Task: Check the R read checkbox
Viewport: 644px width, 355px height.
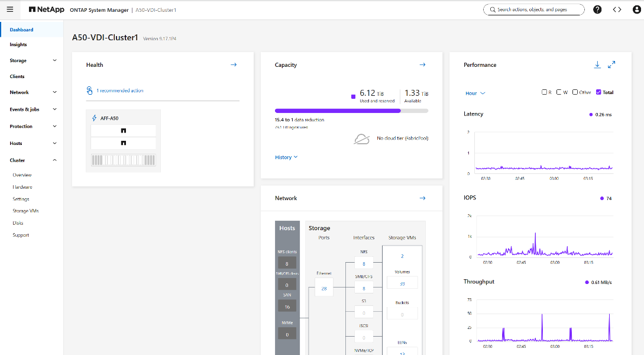Action: pyautogui.click(x=544, y=92)
